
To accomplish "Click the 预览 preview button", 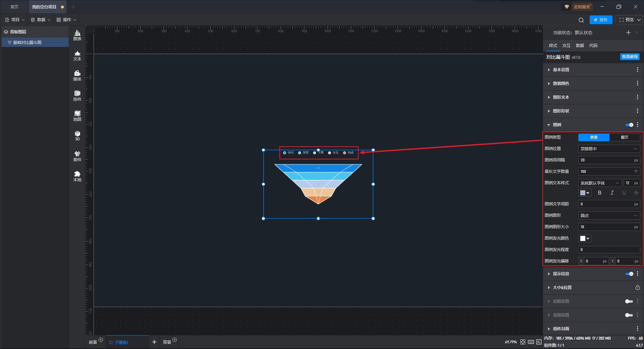I will coord(627,20).
